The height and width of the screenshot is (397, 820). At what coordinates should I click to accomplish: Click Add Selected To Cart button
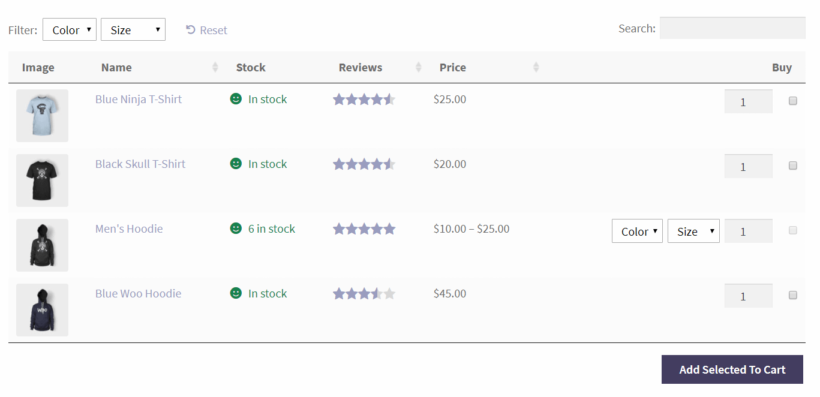pyautogui.click(x=732, y=370)
